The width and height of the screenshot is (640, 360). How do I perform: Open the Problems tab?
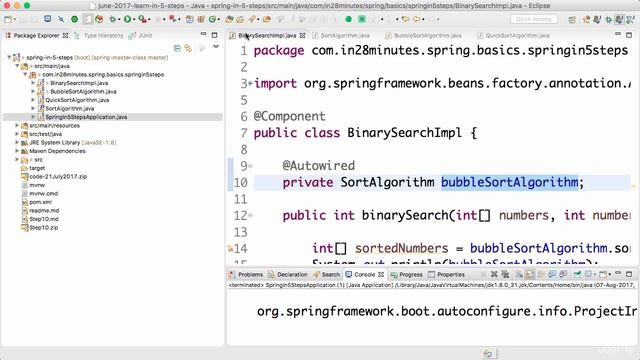[246, 274]
